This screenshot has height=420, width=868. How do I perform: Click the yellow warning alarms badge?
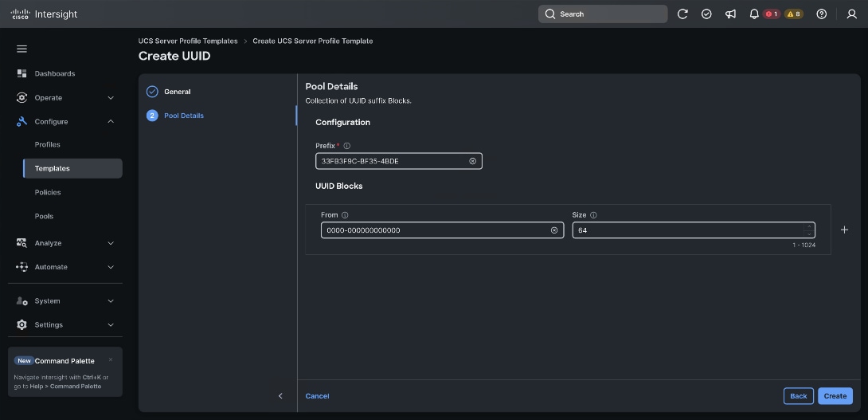pyautogui.click(x=794, y=14)
